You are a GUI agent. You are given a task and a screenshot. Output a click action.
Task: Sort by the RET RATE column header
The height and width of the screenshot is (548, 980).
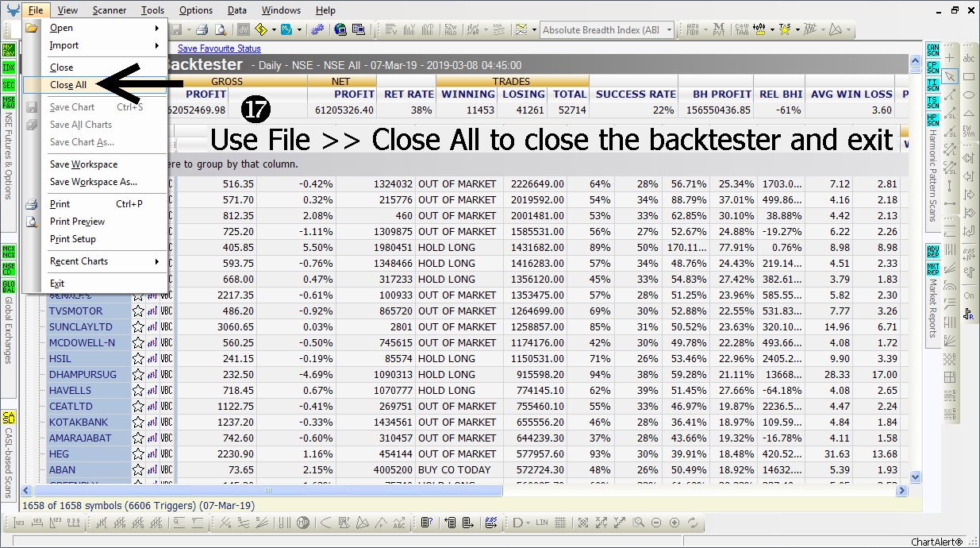(409, 94)
